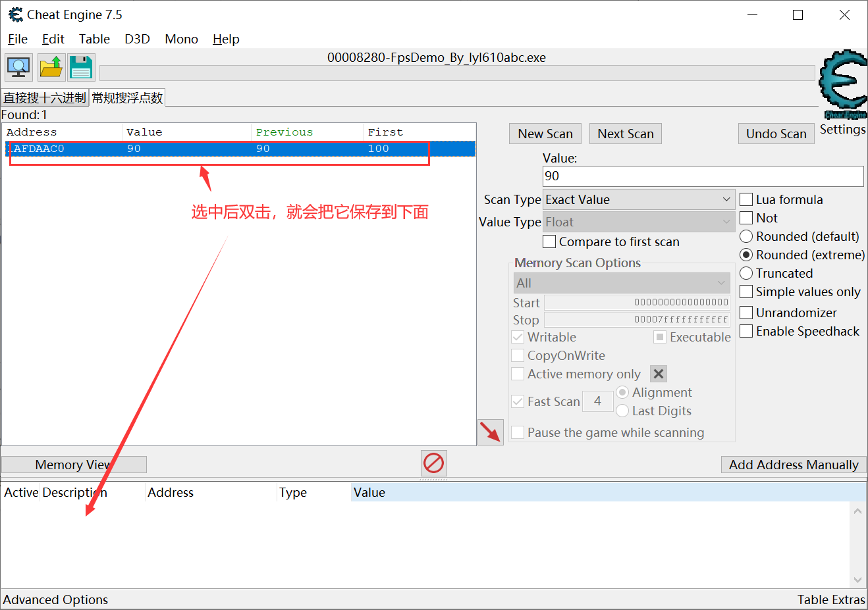This screenshot has width=868, height=610.
Task: Click the scan Value input field
Action: 703,176
